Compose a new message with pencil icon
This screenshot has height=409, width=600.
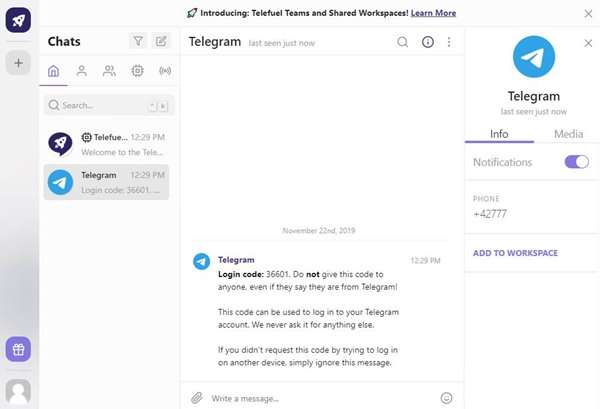[161, 41]
